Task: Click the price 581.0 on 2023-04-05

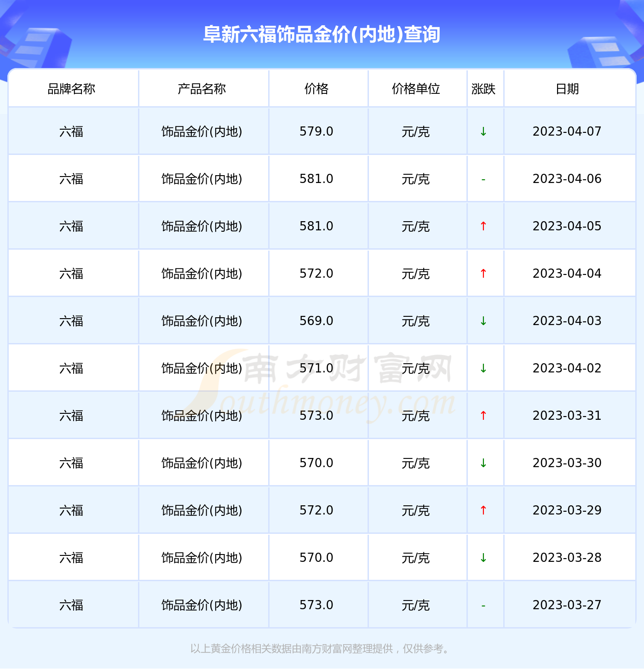Action: point(316,226)
